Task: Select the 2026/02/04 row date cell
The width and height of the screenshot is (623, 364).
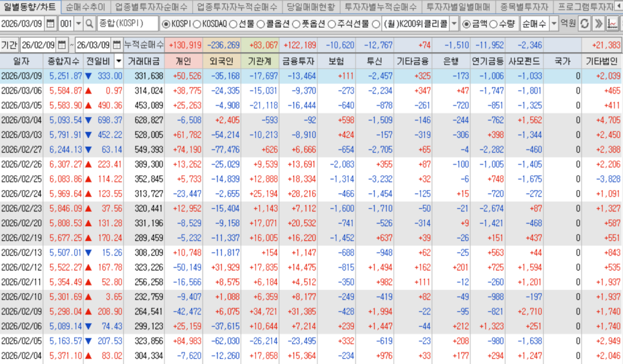Action: 21,355
